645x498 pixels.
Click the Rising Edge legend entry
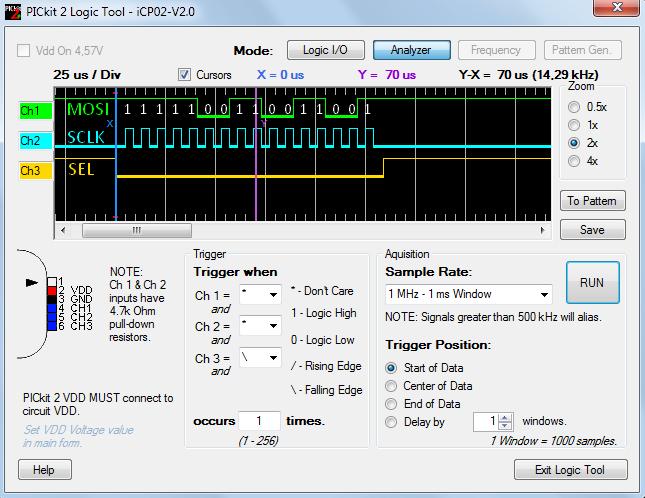pos(326,366)
